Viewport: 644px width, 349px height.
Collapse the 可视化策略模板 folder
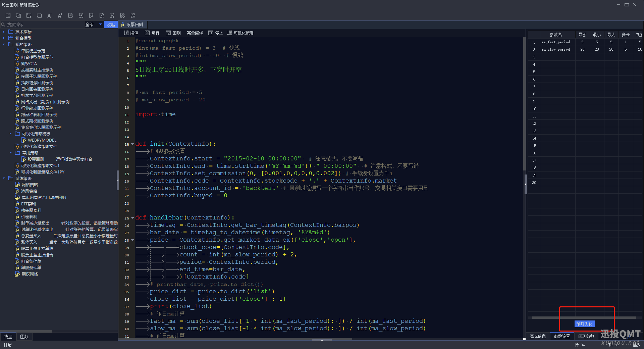click(10, 134)
